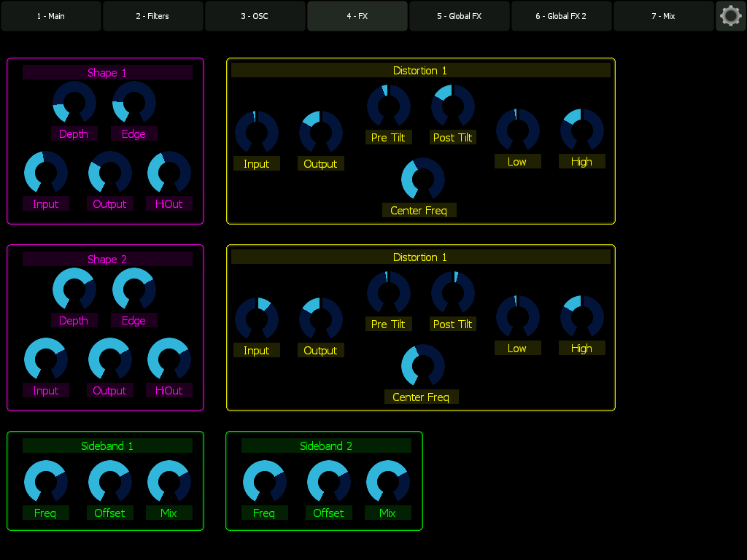This screenshot has width=747, height=560.
Task: Click the Post Tilt label in lower Distortion
Action: pos(453,324)
